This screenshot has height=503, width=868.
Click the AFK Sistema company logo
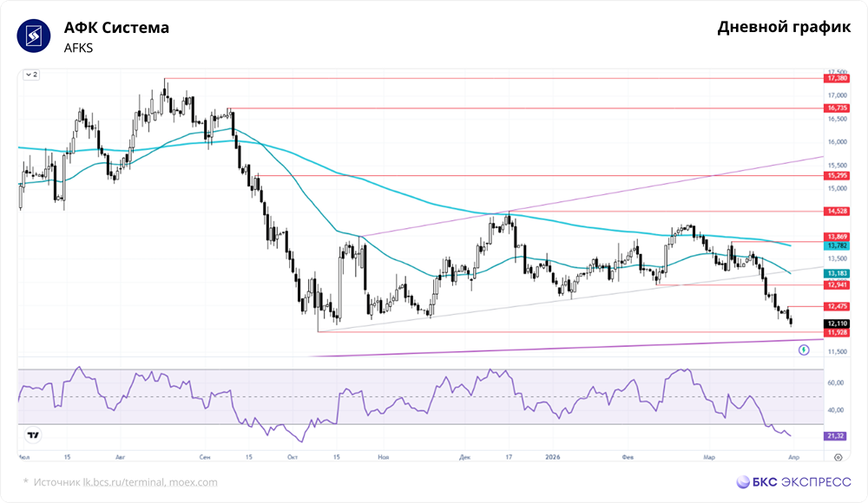34,36
